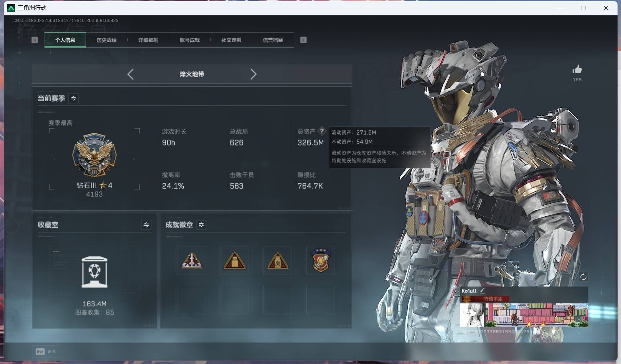Click the like count 185
The image size is (621, 364).
point(577,80)
